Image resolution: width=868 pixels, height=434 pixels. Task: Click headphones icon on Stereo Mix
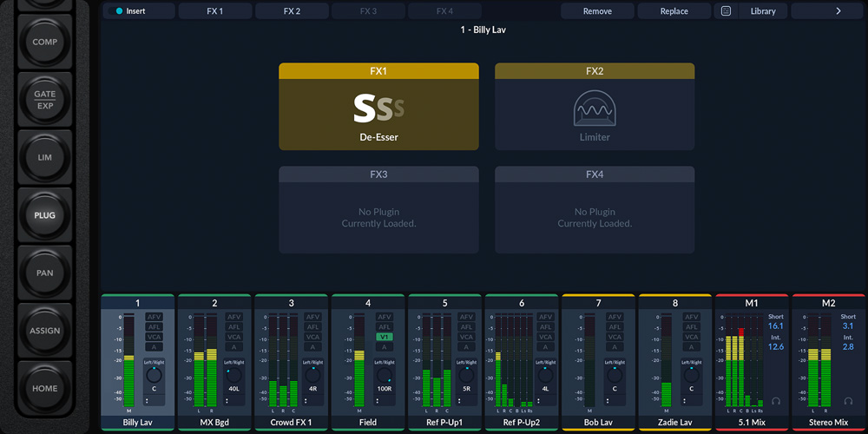tap(848, 400)
